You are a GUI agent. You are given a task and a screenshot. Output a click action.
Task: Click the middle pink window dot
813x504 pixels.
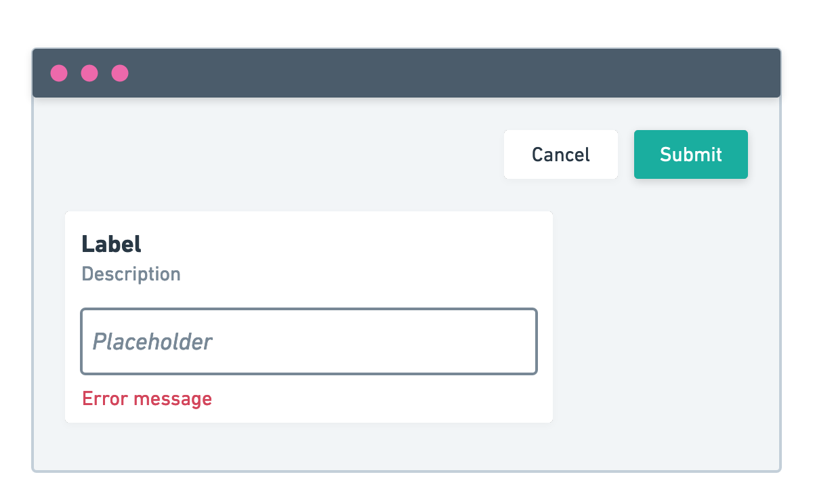[89, 73]
